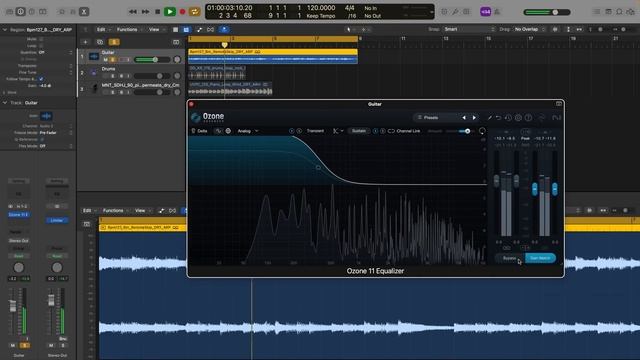Click the Duplicate Track icon
Image resolution: width=640 pixels, height=360 pixels.
[100, 42]
